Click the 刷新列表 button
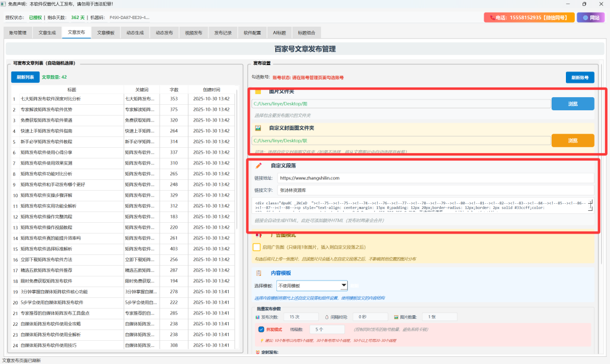This screenshot has height=364, width=610. (25, 77)
